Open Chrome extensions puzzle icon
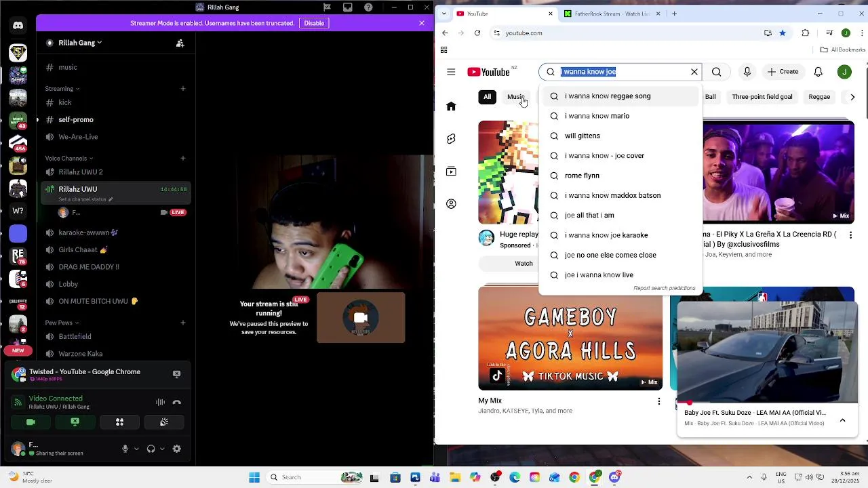The width and height of the screenshot is (868, 488). (806, 33)
